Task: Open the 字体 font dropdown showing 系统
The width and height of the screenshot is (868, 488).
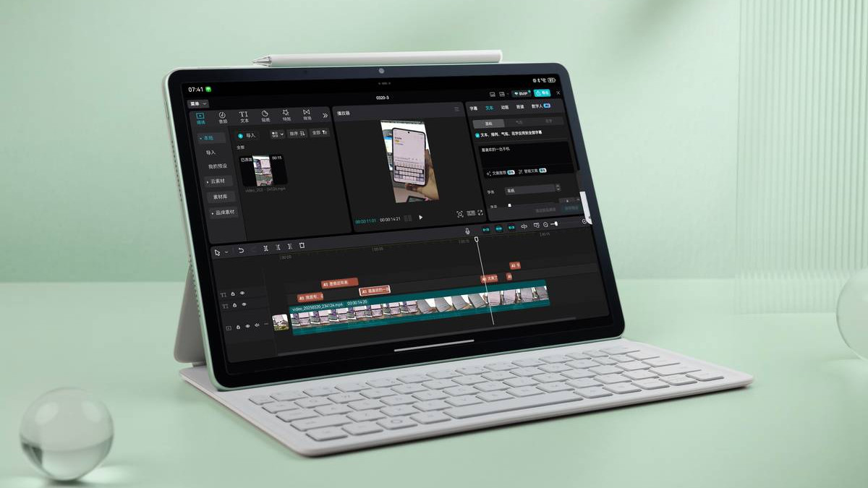Action: pyautogui.click(x=532, y=189)
